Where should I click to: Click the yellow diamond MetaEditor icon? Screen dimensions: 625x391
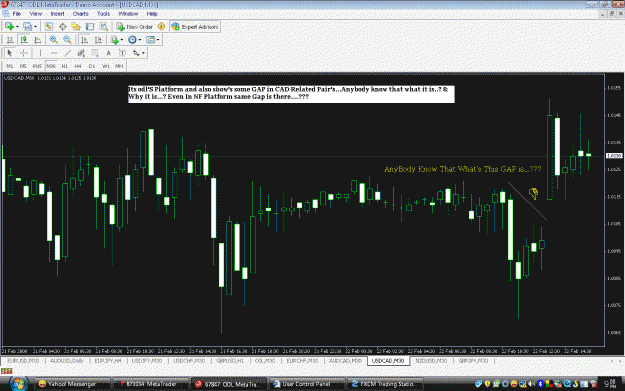[161, 27]
